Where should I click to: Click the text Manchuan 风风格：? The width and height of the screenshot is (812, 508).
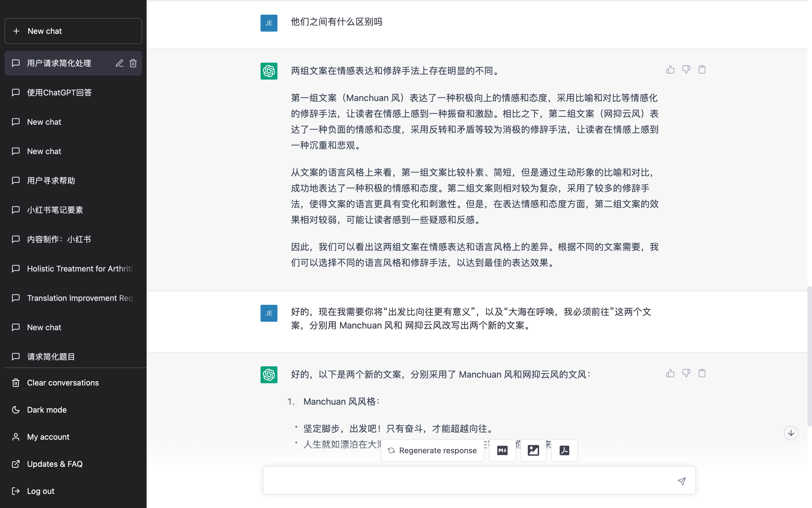coord(342,402)
